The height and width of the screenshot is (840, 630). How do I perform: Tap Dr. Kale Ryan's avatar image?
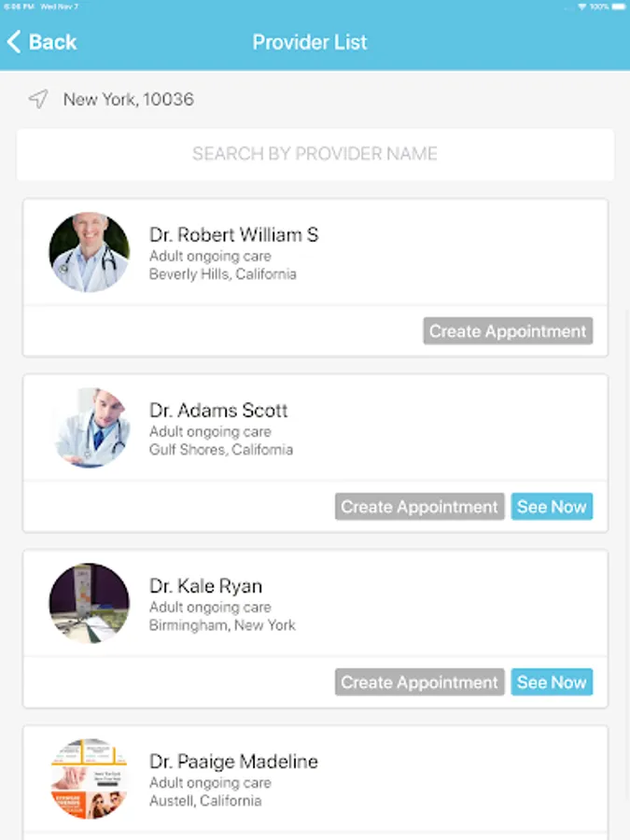tap(90, 604)
